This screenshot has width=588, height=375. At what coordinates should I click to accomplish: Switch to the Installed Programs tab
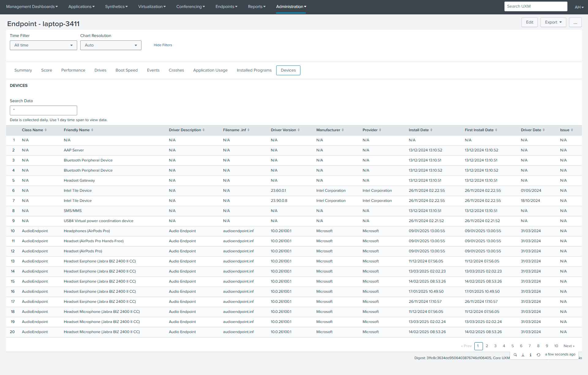pyautogui.click(x=254, y=70)
